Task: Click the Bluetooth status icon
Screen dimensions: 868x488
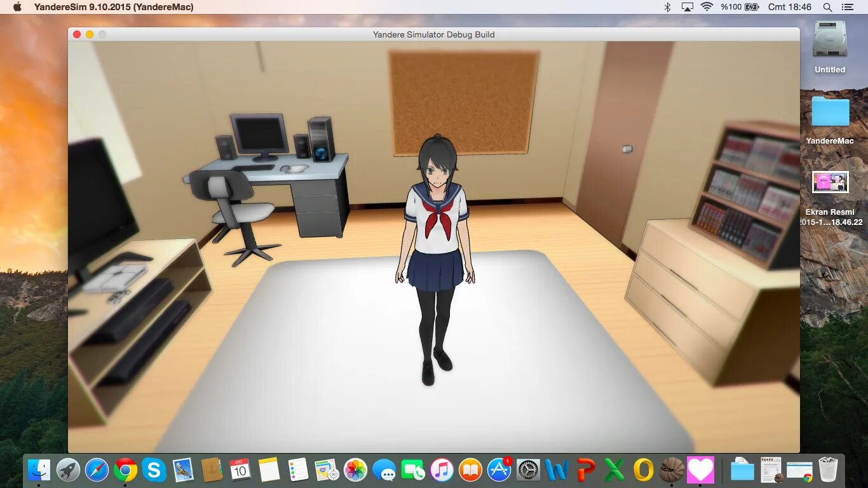Action: coord(667,7)
